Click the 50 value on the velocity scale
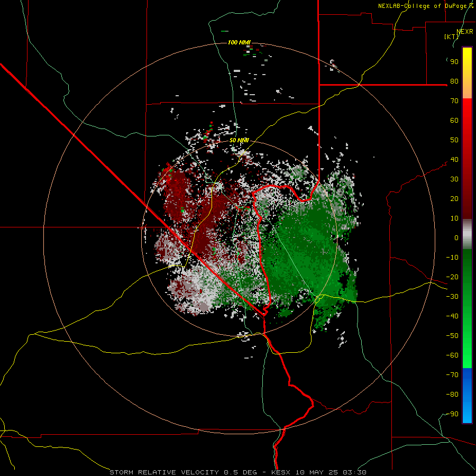Screen dimensions: 476x476 point(454,140)
